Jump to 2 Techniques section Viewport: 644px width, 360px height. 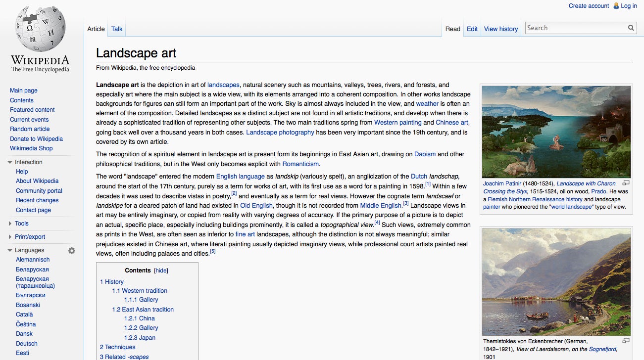pyautogui.click(x=118, y=347)
